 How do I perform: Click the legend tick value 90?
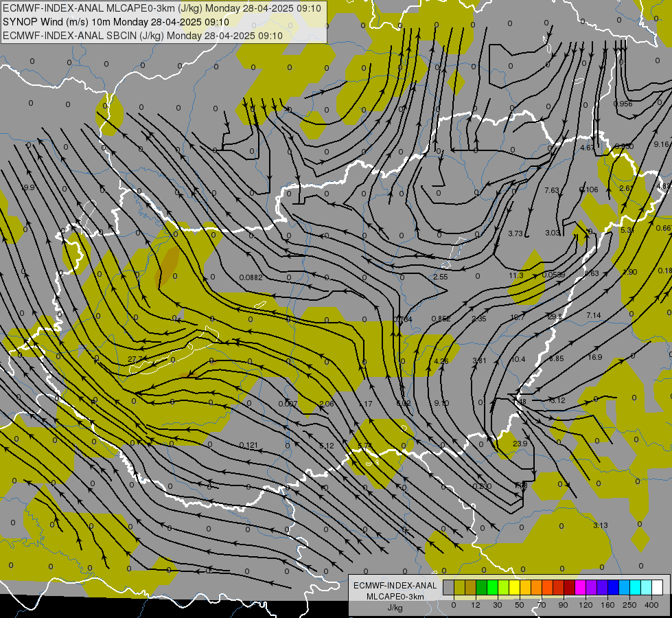563,605
